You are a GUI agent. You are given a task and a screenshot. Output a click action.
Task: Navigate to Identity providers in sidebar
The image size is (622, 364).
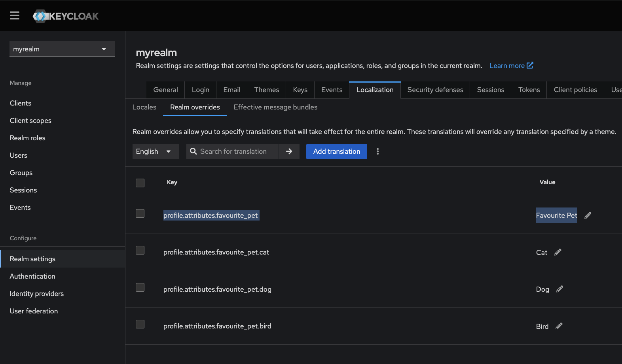pyautogui.click(x=37, y=294)
